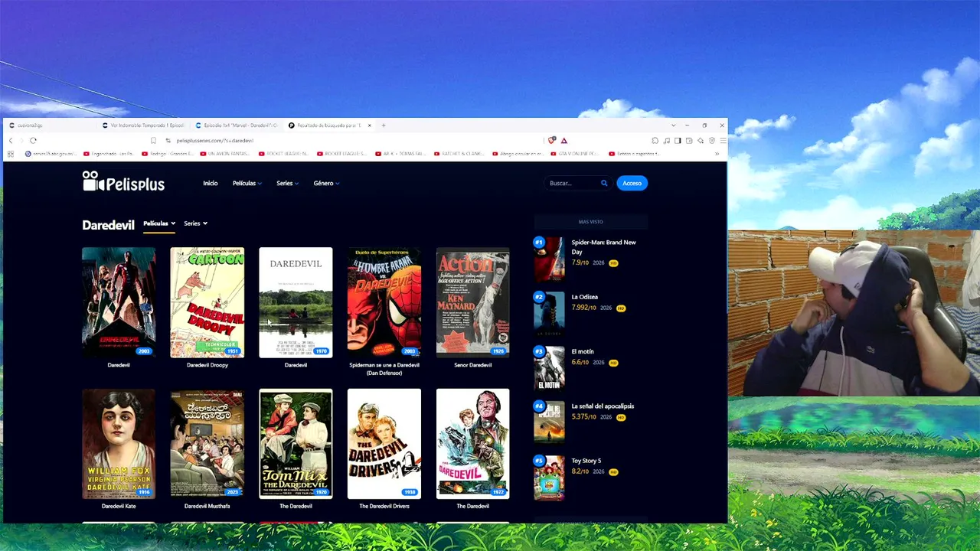Open El motín in Mas Visto list
The width and height of the screenshot is (980, 551).
click(x=583, y=351)
